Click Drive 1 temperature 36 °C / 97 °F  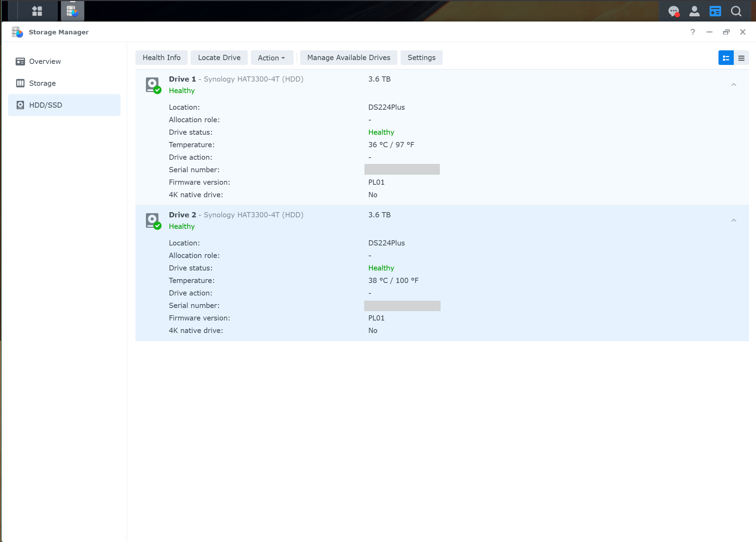point(391,145)
